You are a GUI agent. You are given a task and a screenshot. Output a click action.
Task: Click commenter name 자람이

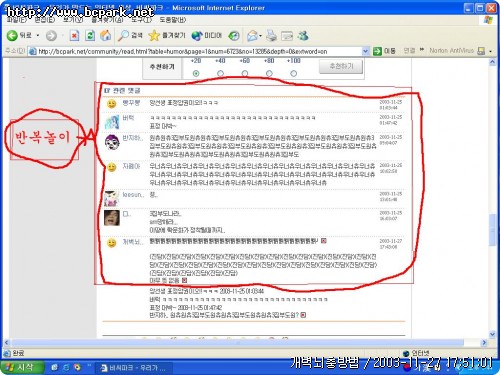[x=131, y=166]
